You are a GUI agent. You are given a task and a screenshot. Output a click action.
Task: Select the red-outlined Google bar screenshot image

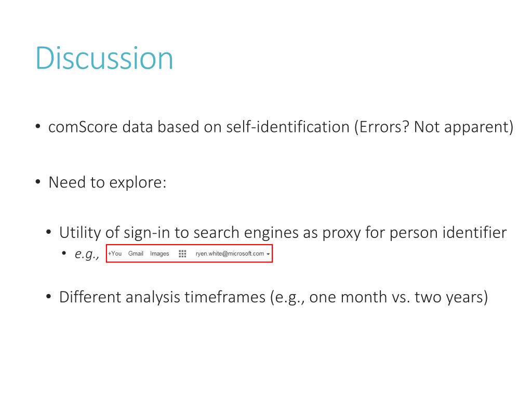click(189, 254)
